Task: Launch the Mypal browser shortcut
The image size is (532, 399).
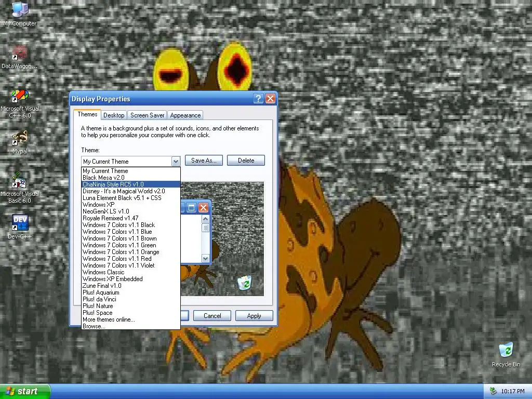Action: tap(20, 142)
